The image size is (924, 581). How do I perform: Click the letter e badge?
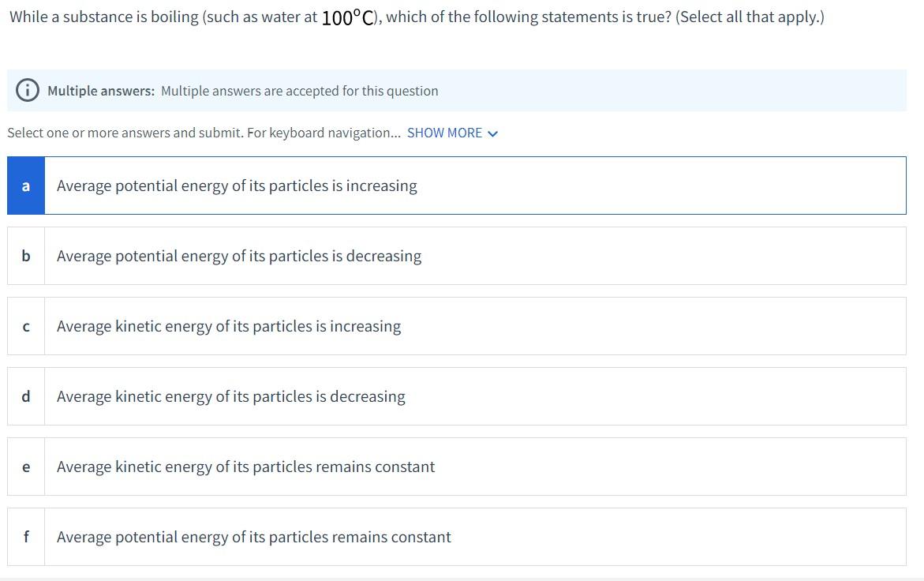pyautogui.click(x=26, y=467)
